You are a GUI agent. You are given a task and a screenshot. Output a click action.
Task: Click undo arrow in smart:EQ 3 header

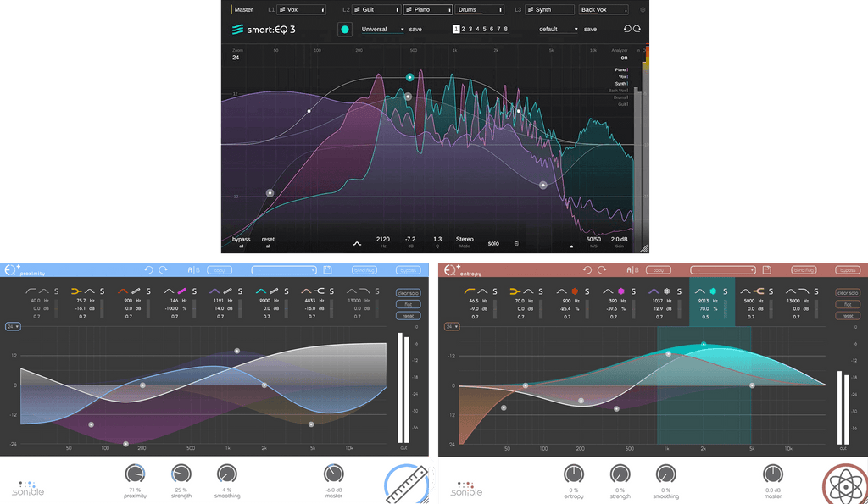pyautogui.click(x=627, y=29)
